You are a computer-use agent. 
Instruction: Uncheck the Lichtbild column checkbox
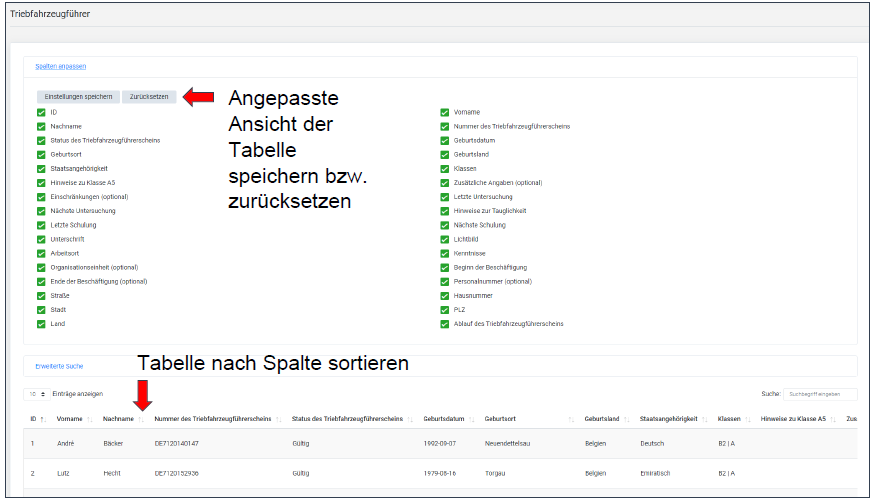point(445,239)
